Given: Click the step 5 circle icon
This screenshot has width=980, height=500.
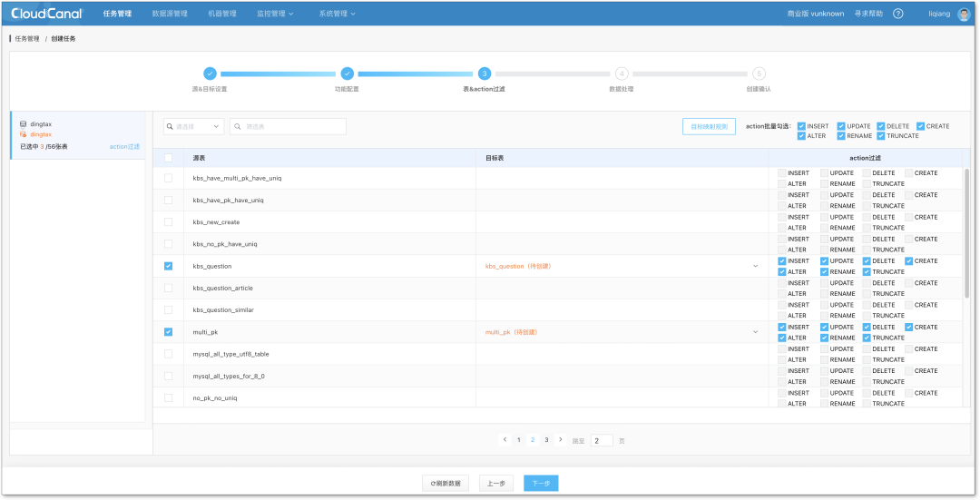Looking at the screenshot, I should [x=759, y=74].
